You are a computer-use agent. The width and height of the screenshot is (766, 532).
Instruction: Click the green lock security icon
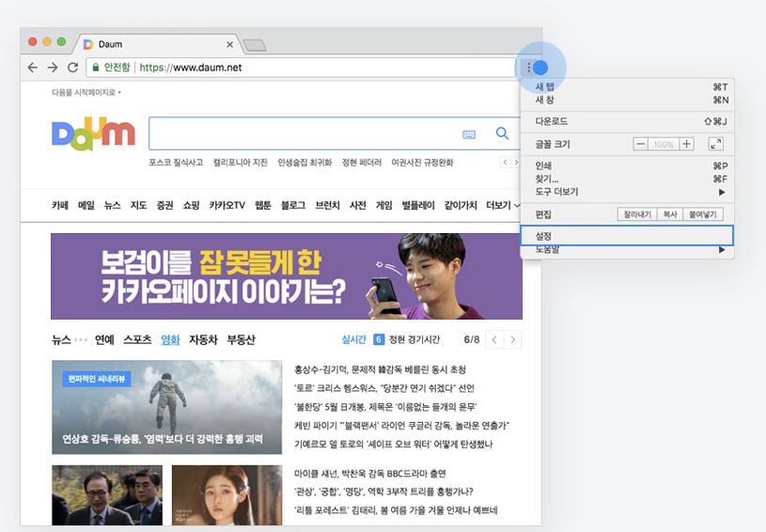[x=96, y=68]
